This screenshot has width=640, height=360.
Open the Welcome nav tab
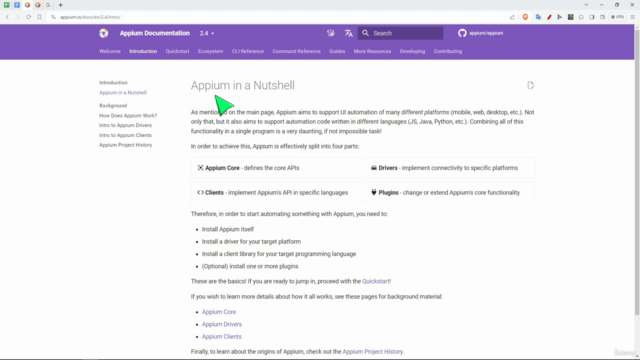[110, 51]
